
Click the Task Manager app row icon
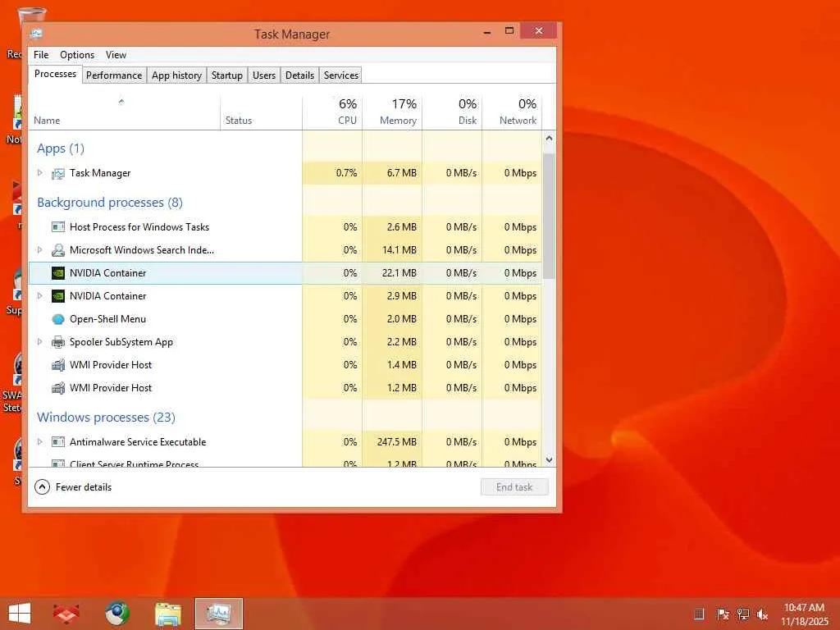[x=58, y=174]
